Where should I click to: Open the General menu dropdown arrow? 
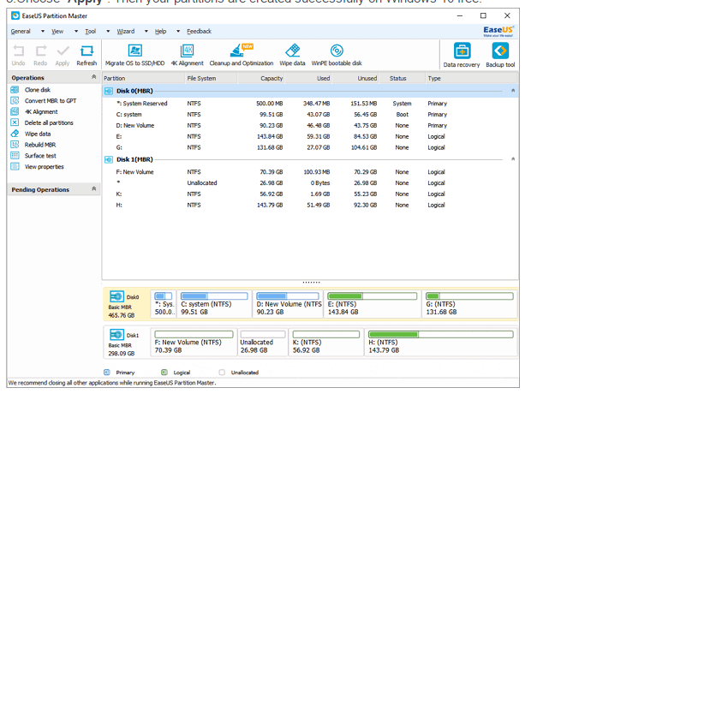pos(43,32)
